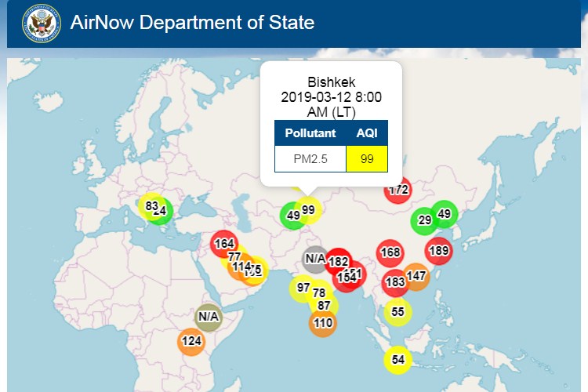The width and height of the screenshot is (588, 392).
Task: Click the orange 147 AQI marker
Action: [x=416, y=276]
